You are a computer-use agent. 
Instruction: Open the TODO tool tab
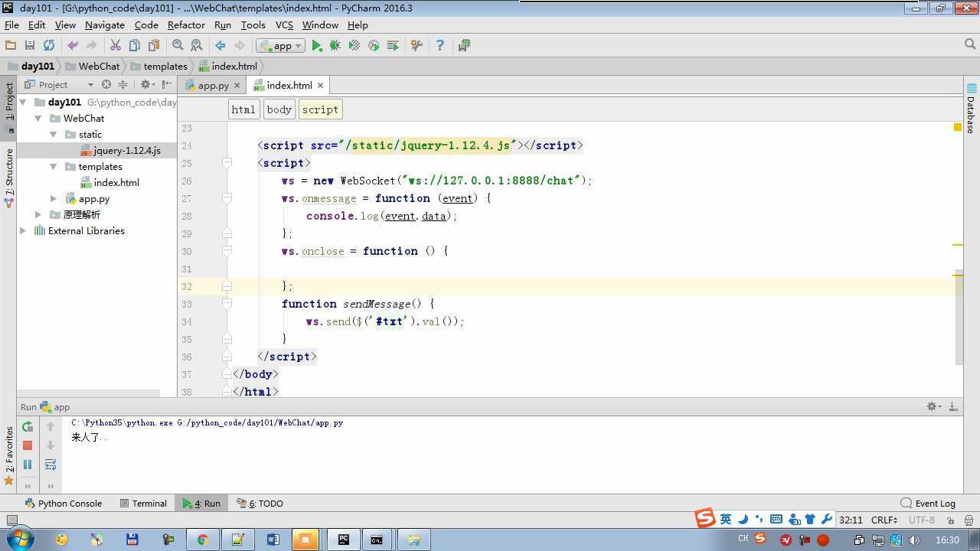(260, 503)
